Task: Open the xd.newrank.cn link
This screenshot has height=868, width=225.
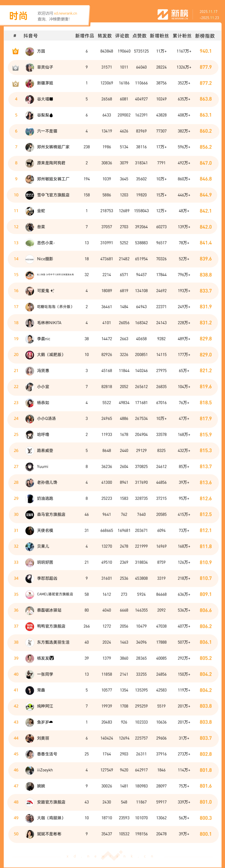Action: click(65, 14)
